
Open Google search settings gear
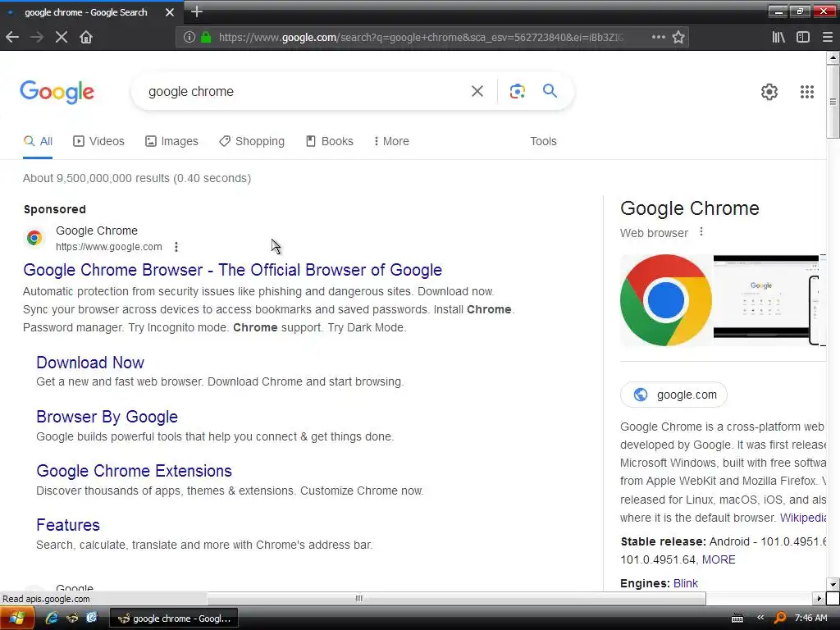(769, 92)
